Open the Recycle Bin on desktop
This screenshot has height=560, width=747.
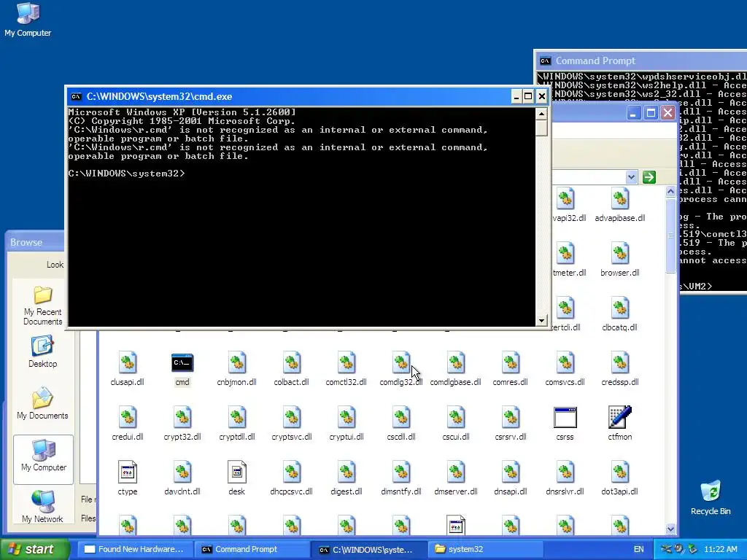coord(711,497)
